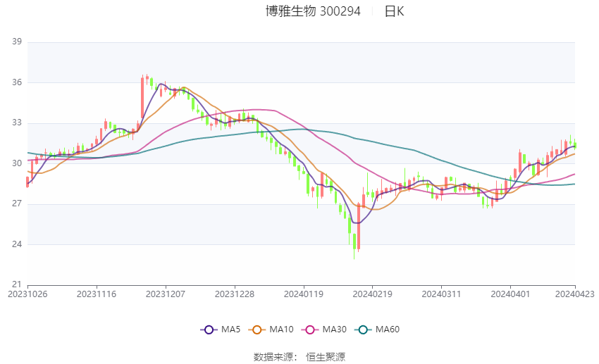Click the 20231207 date tick label

[x=166, y=294]
